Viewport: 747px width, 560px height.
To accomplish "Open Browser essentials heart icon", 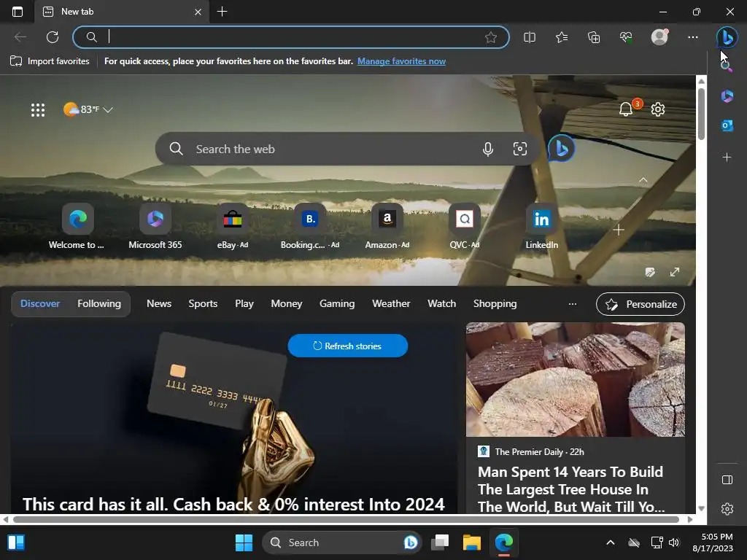I will [x=626, y=37].
